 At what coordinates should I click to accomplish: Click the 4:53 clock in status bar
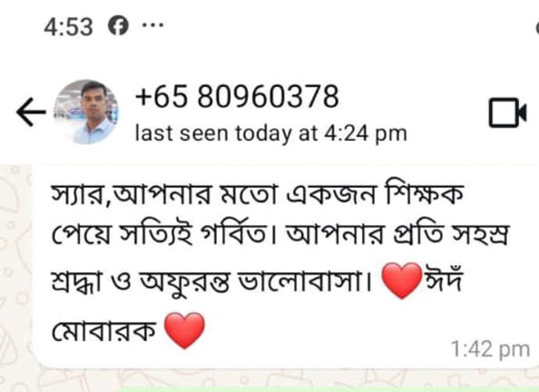click(68, 27)
